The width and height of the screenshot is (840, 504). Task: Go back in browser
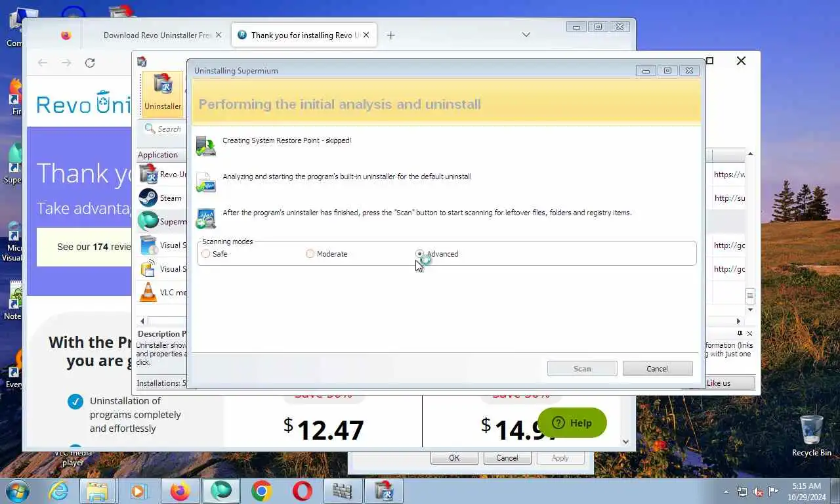[43, 63]
